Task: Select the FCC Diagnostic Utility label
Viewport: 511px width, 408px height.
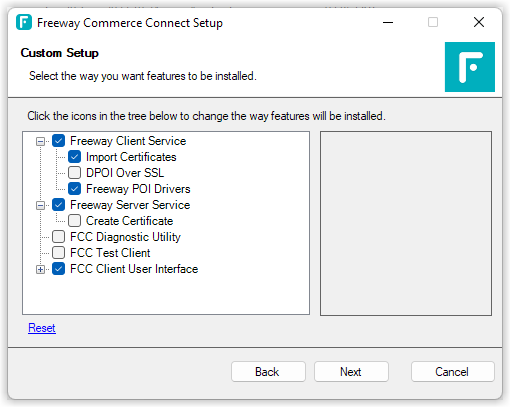Action: [125, 237]
